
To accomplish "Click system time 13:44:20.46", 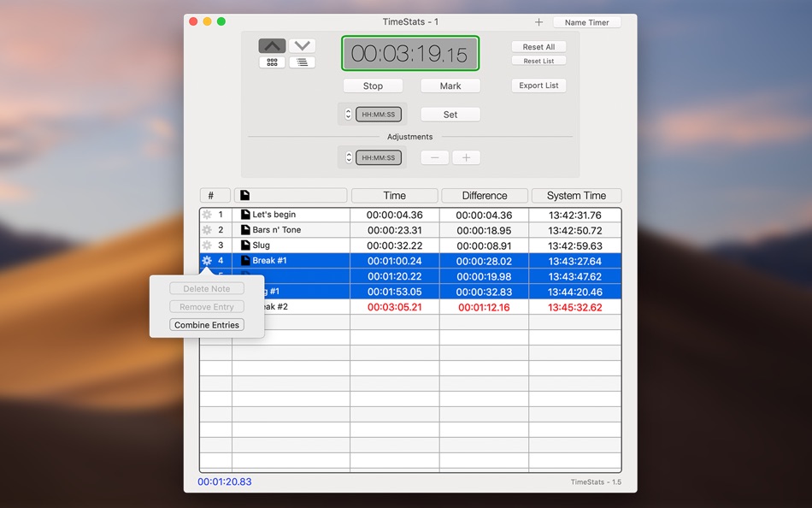I will click(575, 292).
